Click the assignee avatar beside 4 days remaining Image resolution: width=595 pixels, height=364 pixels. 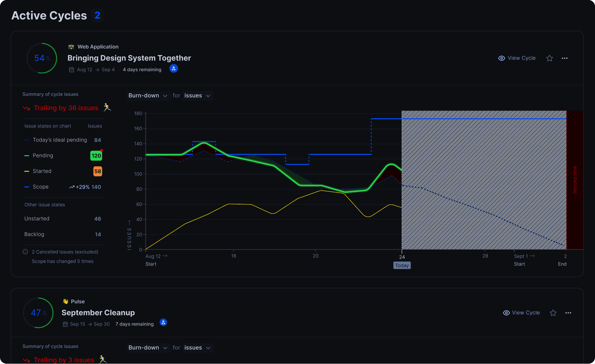pyautogui.click(x=174, y=68)
